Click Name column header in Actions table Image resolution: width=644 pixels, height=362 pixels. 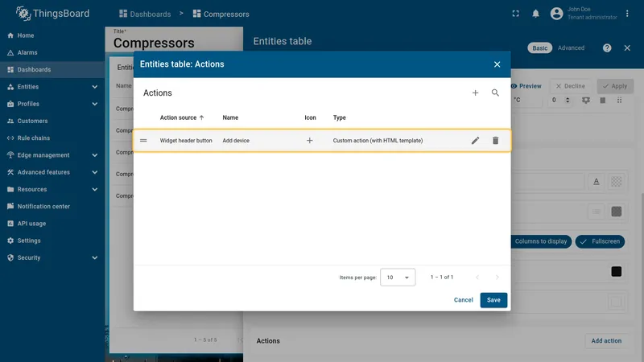[230, 117]
